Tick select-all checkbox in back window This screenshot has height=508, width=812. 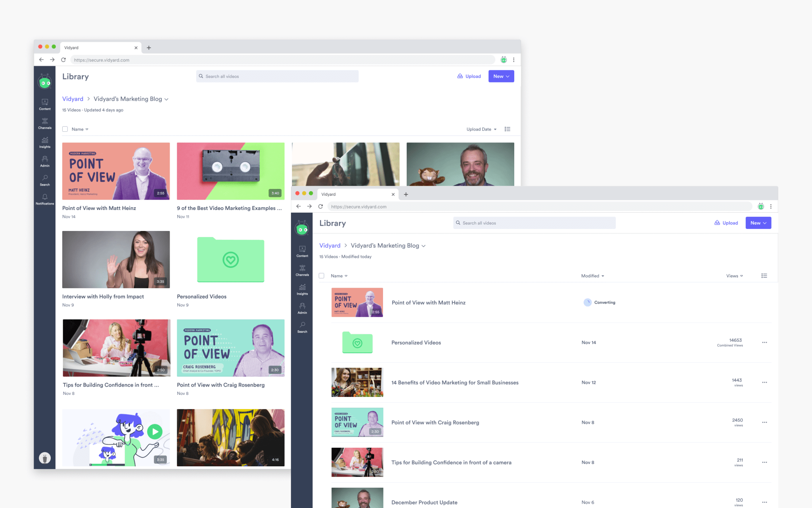tap(65, 129)
